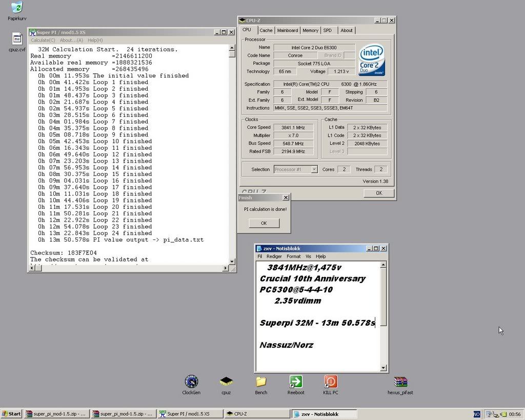Open the About...(A) menu in Super PI

(x=71, y=40)
